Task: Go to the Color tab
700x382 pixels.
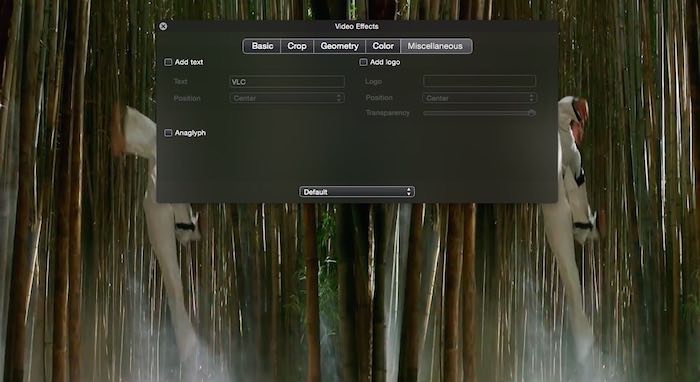Action: point(383,46)
